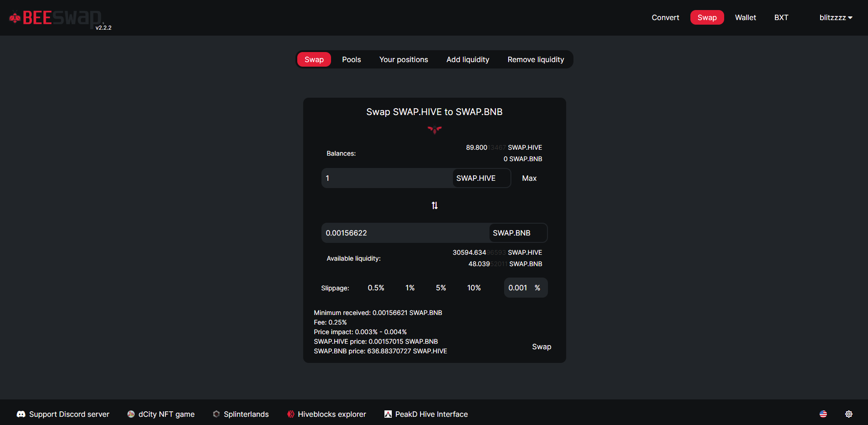Click the Swap SWAP.HIVE to SWAP.BNB heading

(x=434, y=112)
